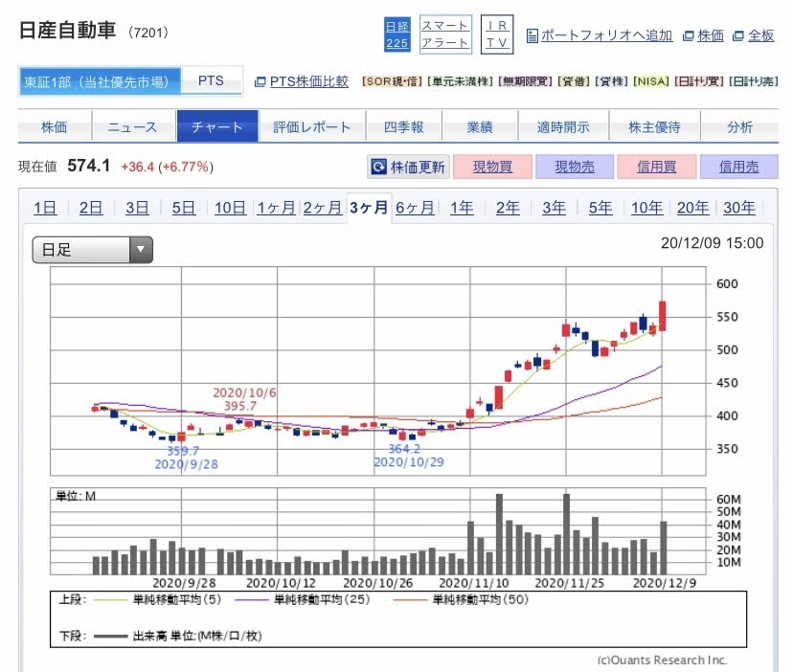Viewport: 793px width, 672px height.
Task: Expand the 日足 chart interval dropdown
Action: (x=92, y=251)
